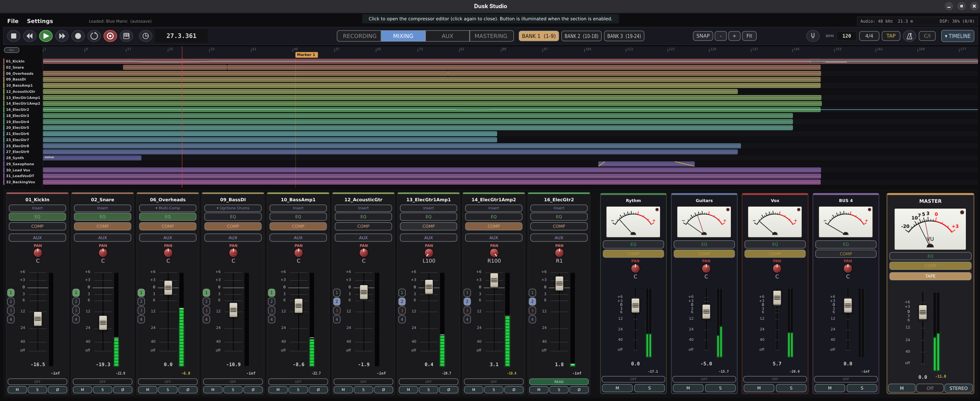Image resolution: width=980 pixels, height=401 pixels.
Task: Click the Vox bus pan knob
Action: (777, 268)
